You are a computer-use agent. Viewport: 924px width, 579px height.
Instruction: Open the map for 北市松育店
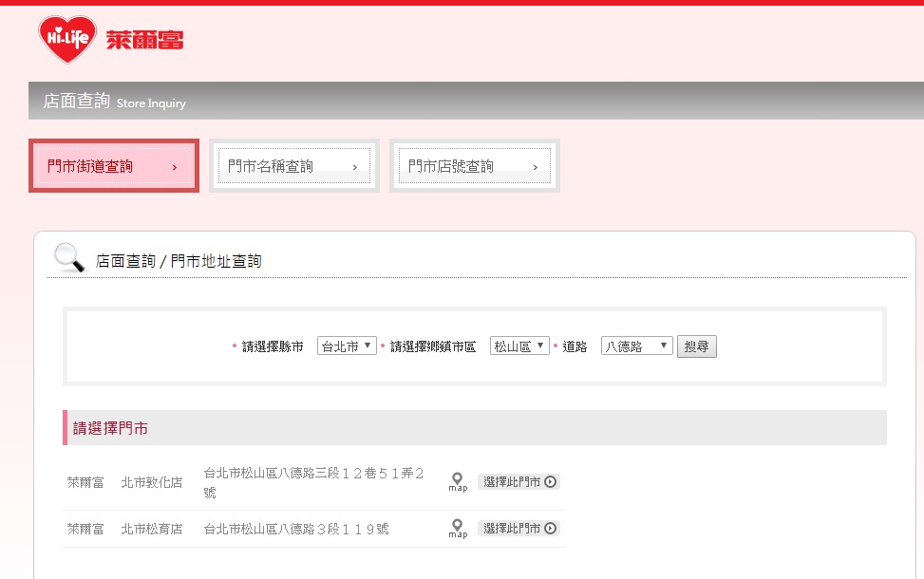pyautogui.click(x=458, y=529)
